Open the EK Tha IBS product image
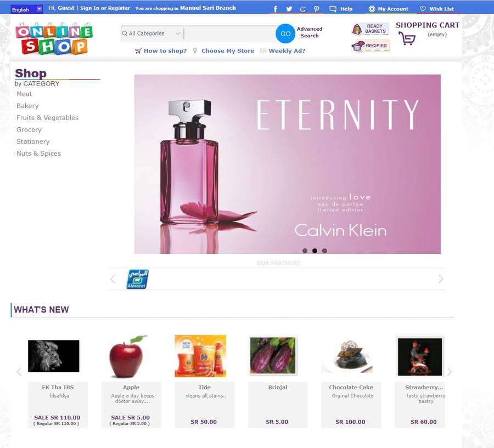Image resolution: width=494 pixels, height=448 pixels. (54, 356)
